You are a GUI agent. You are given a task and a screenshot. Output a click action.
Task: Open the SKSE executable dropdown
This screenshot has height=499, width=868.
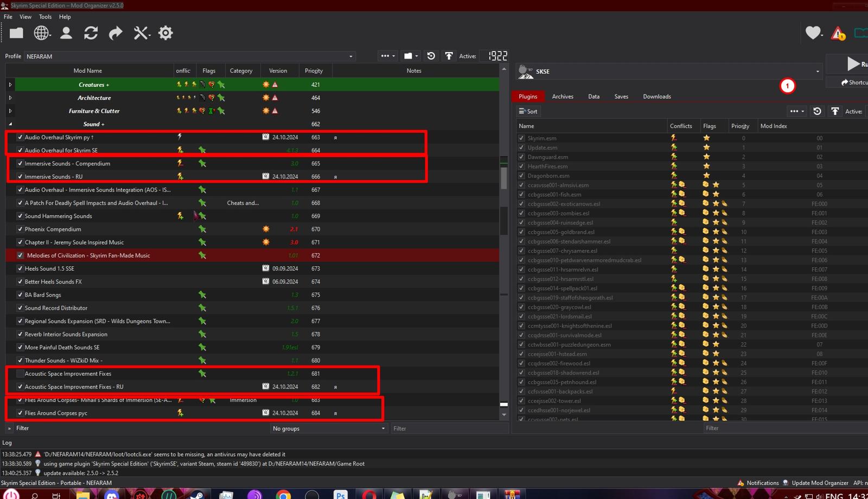click(x=669, y=71)
